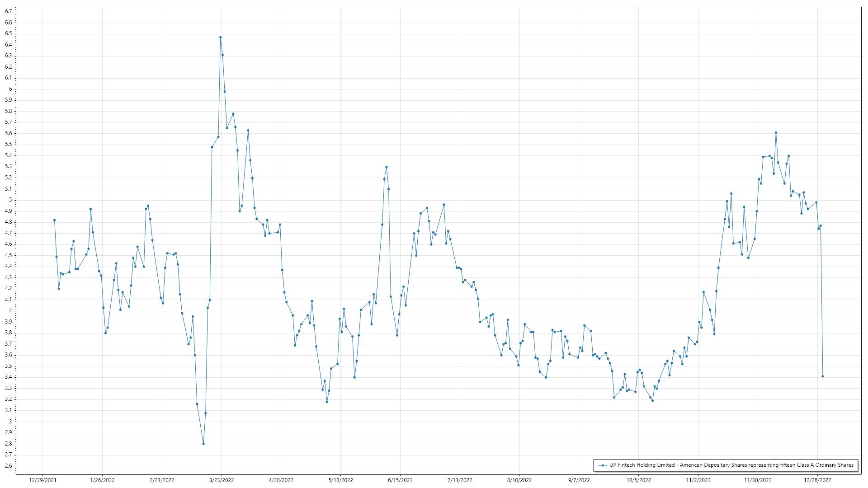
Task: Click the first data point at 4.82
Action: click(54, 220)
